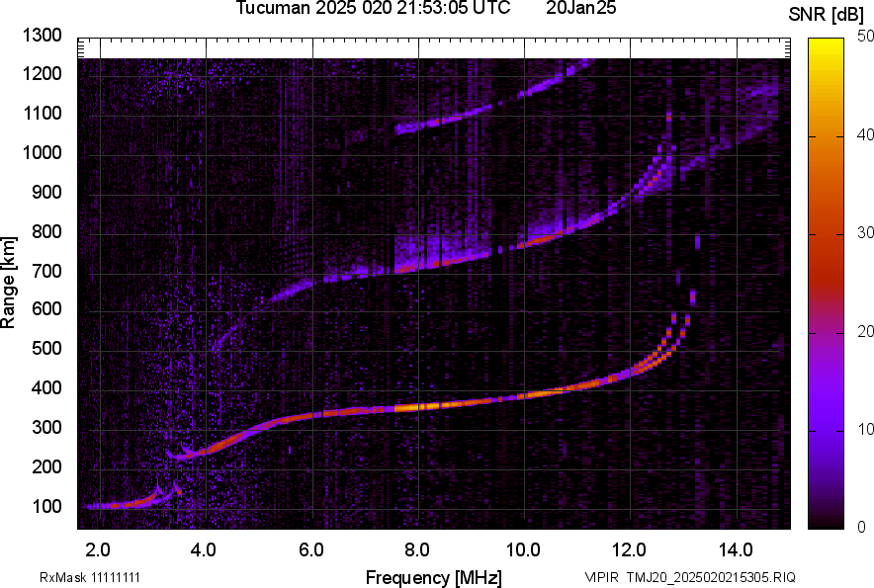Click the brightest yellow echo near 8 MHz, 350 km
Screen dimensions: 874x588
coord(415,407)
